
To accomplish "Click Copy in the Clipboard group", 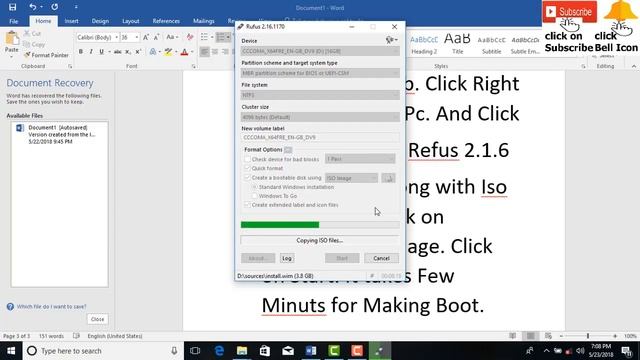I will 34,44.
